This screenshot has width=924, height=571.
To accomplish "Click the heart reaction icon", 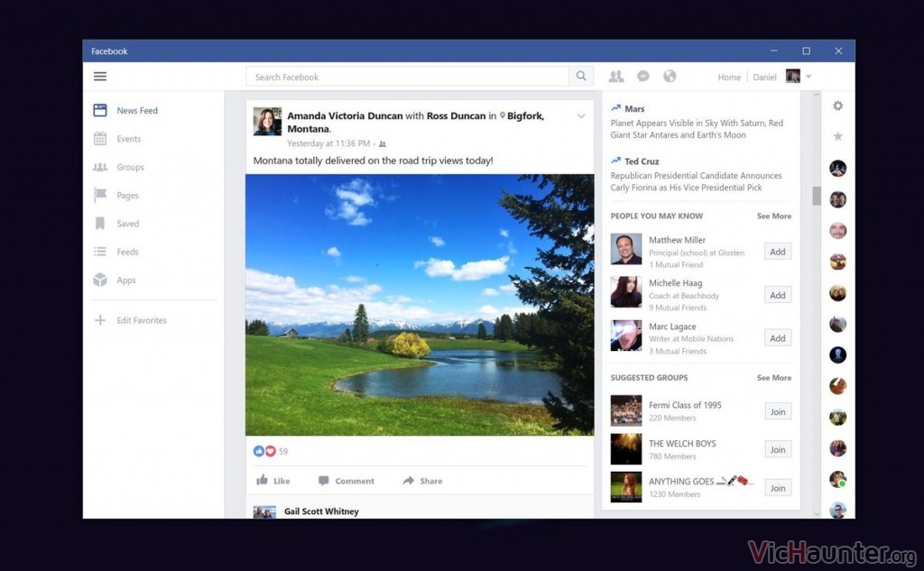I will (x=271, y=451).
